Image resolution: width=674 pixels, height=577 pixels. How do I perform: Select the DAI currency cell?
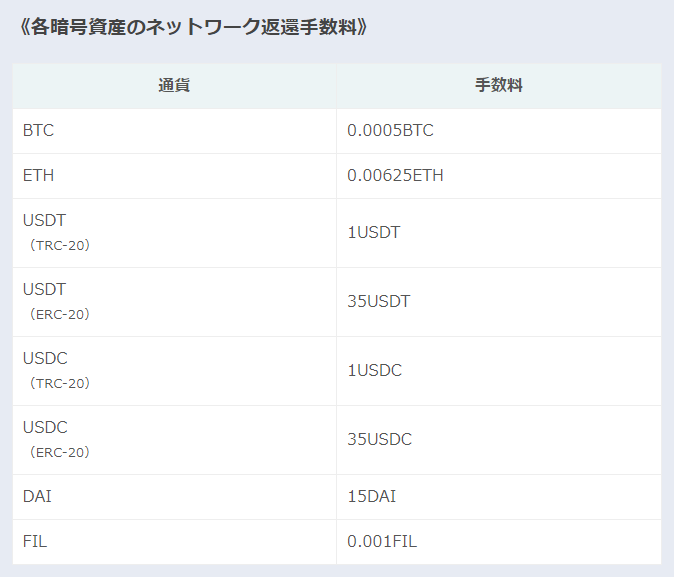tap(174, 497)
